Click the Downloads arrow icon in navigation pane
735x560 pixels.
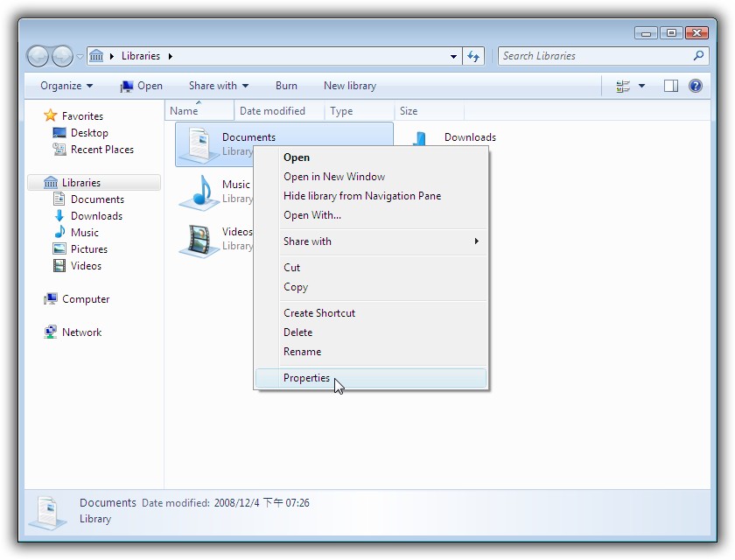[x=59, y=215]
